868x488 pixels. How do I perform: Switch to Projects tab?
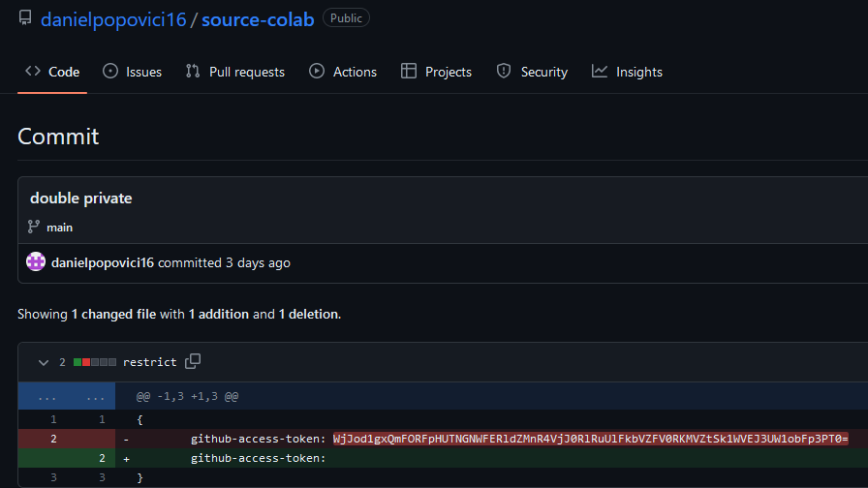pos(436,72)
